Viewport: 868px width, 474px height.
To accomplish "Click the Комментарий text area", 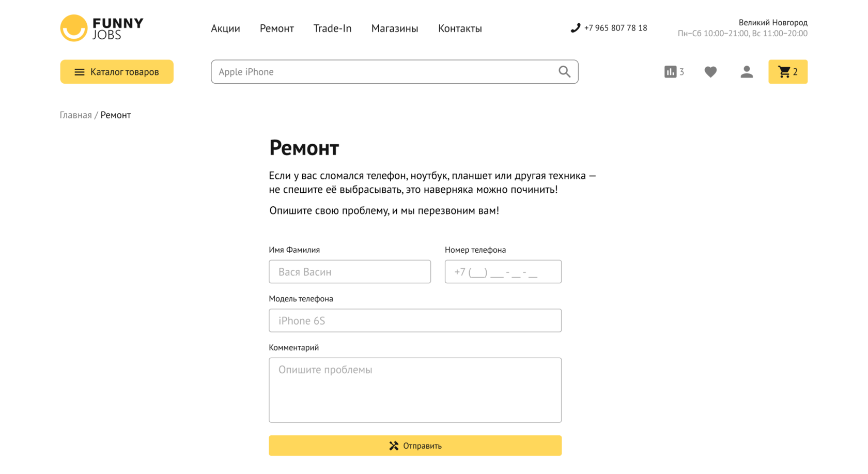I will tap(415, 390).
